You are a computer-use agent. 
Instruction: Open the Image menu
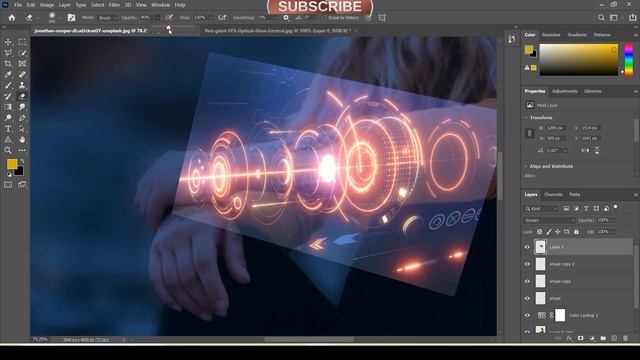pyautogui.click(x=47, y=5)
